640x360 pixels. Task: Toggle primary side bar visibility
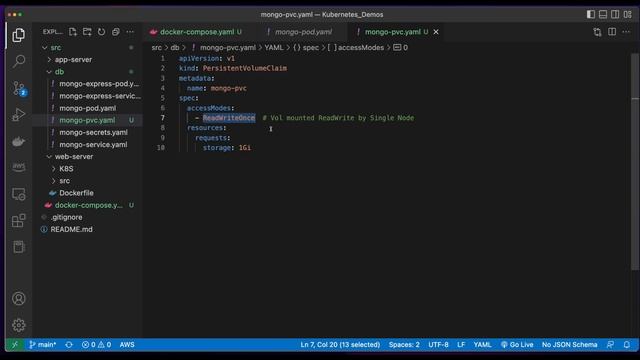click(x=591, y=14)
